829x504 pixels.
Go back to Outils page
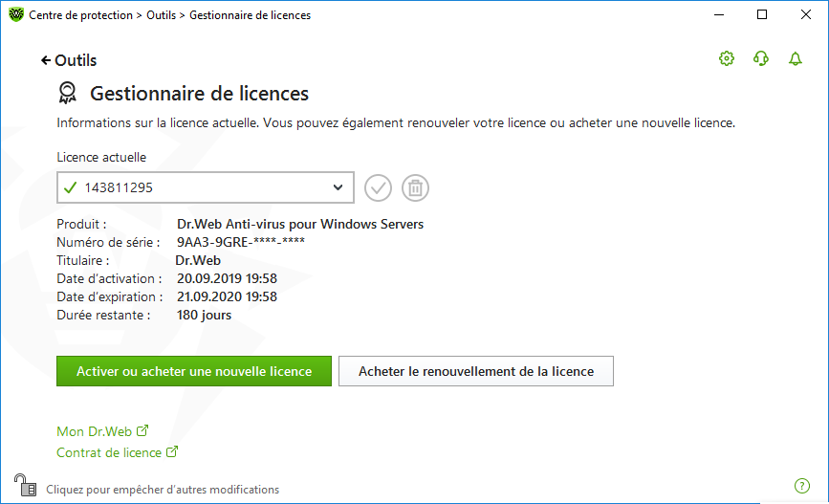pos(69,60)
